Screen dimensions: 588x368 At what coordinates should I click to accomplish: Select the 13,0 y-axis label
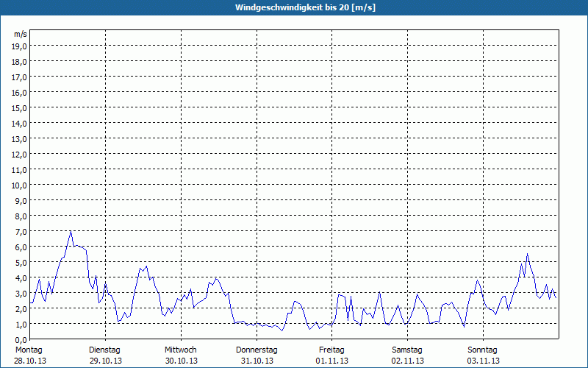(x=20, y=139)
